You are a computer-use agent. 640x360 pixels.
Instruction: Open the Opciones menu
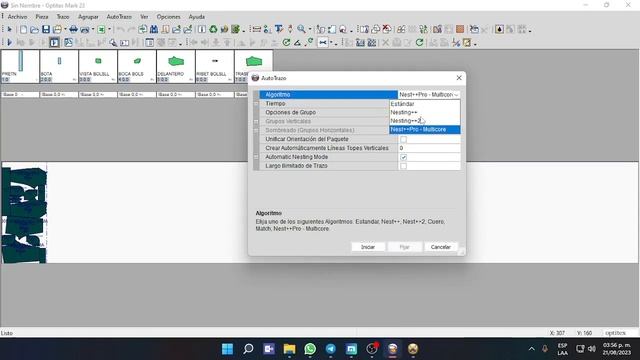click(168, 17)
